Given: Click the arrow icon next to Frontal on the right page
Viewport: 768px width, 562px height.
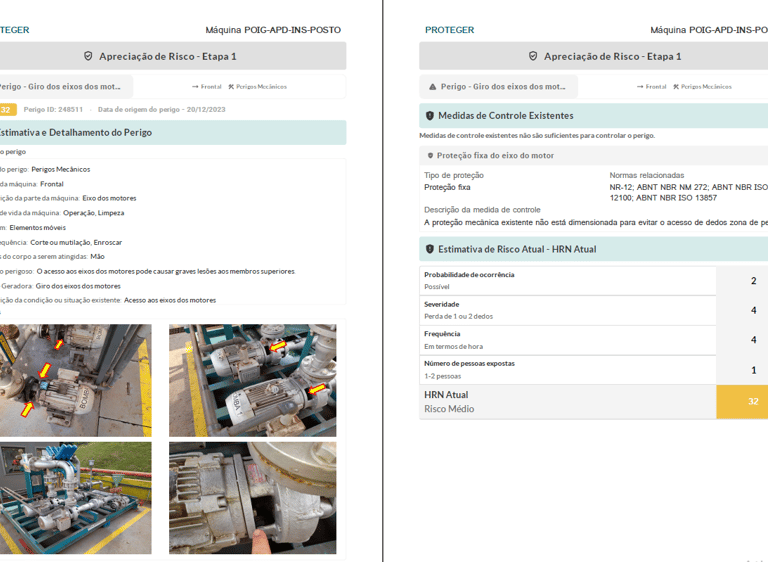Looking at the screenshot, I should [640, 87].
